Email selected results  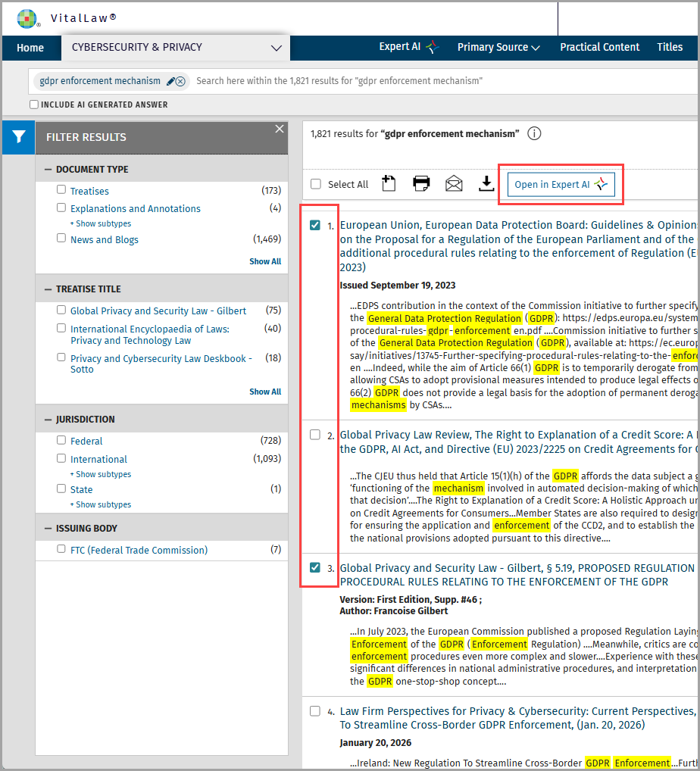tap(454, 184)
